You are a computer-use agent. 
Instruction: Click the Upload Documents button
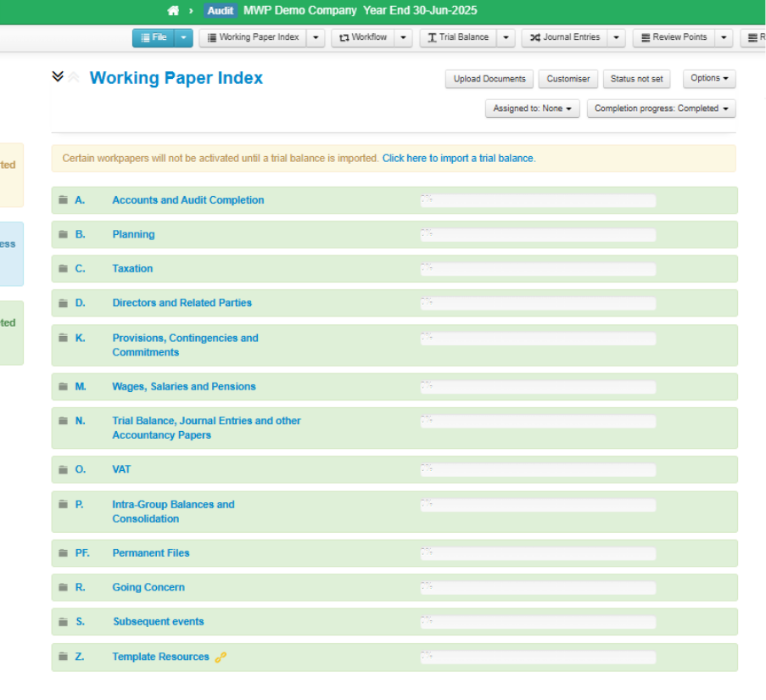(x=489, y=79)
